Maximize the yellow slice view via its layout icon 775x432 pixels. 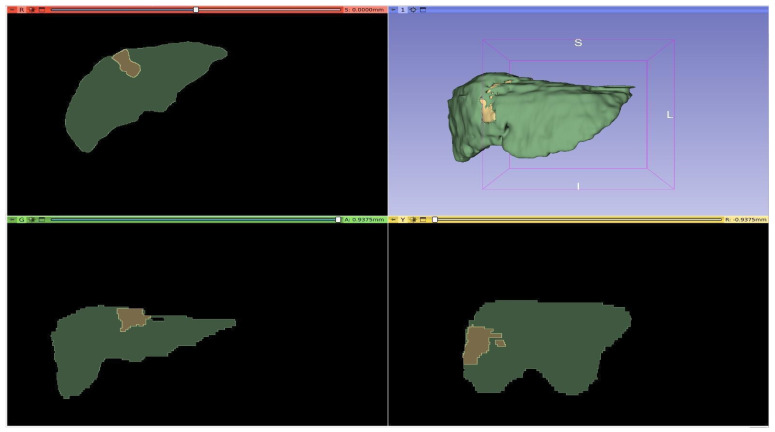423,219
